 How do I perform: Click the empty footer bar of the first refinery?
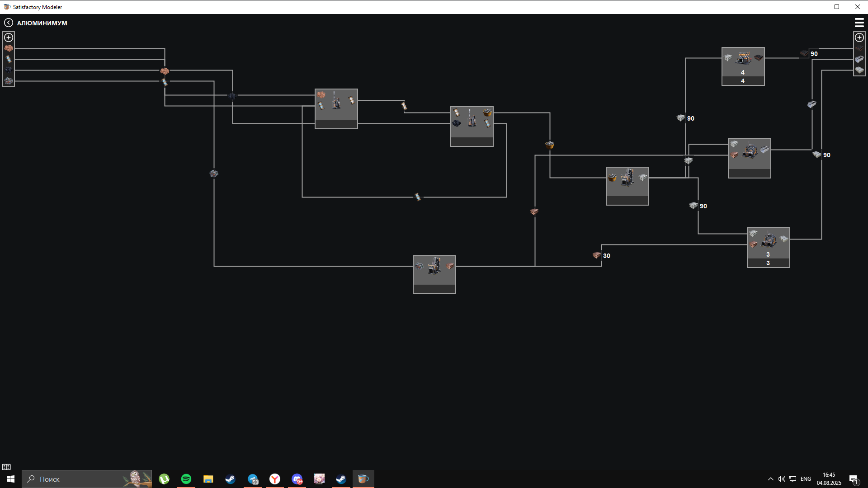coord(336,124)
